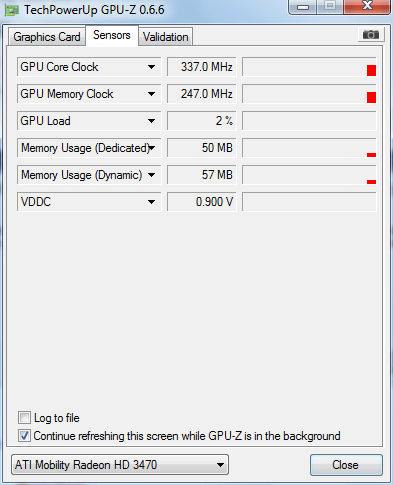The image size is (393, 485).
Task: Click the 337.0 MHz value field
Action: click(x=202, y=67)
